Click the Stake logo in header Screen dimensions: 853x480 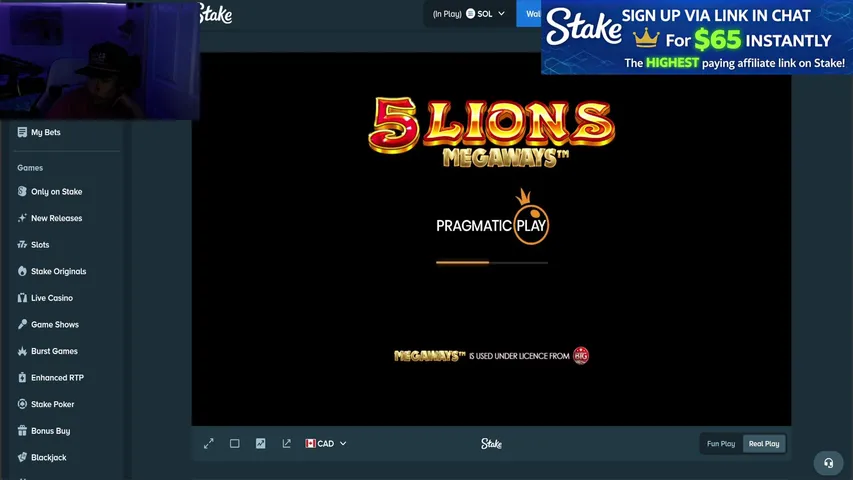coord(216,14)
